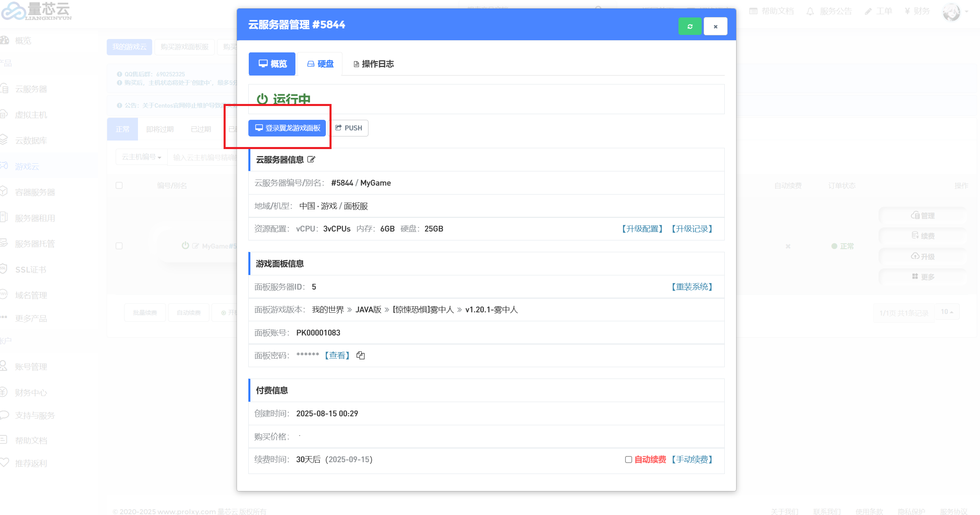Screen dimensions: 980x515
Task: Click the 运行中 power status icon
Action: point(262,99)
